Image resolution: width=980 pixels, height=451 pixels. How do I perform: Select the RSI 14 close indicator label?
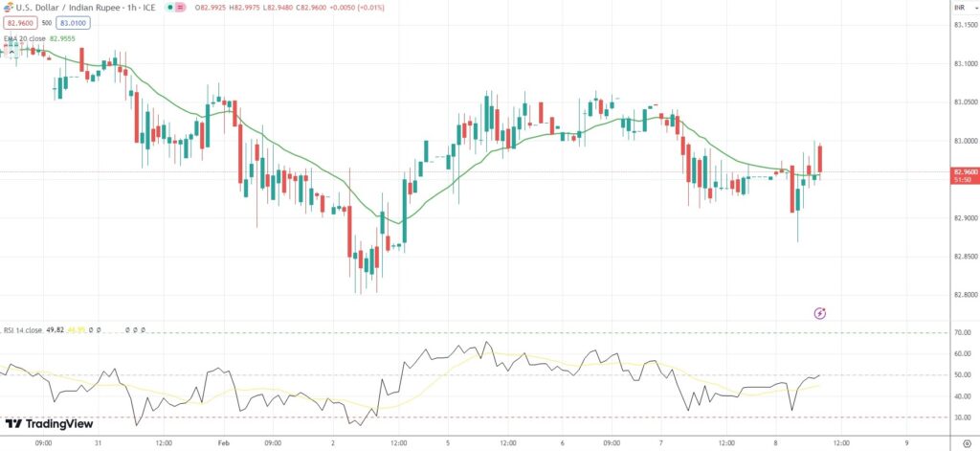(x=22, y=330)
